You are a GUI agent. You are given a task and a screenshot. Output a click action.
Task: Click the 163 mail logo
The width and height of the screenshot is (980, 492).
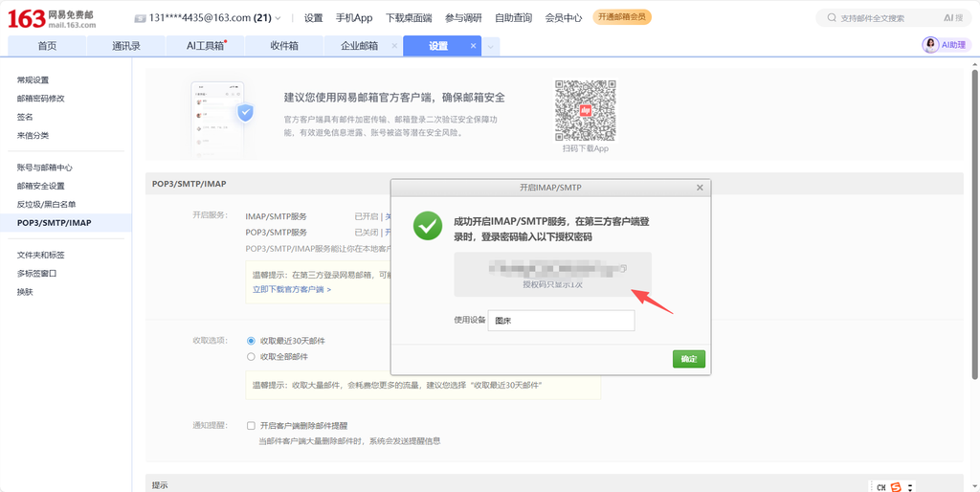[52, 19]
